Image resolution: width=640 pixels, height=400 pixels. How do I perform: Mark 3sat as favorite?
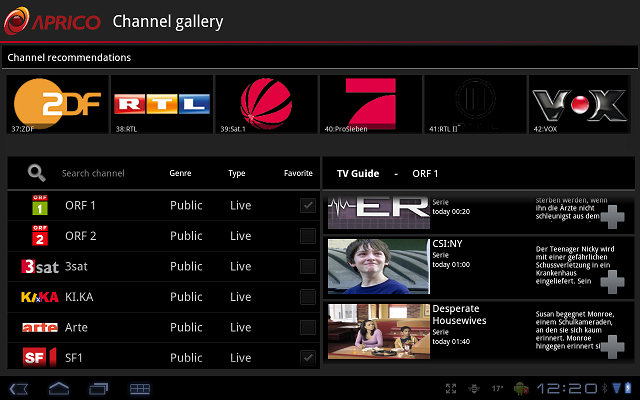click(x=308, y=267)
